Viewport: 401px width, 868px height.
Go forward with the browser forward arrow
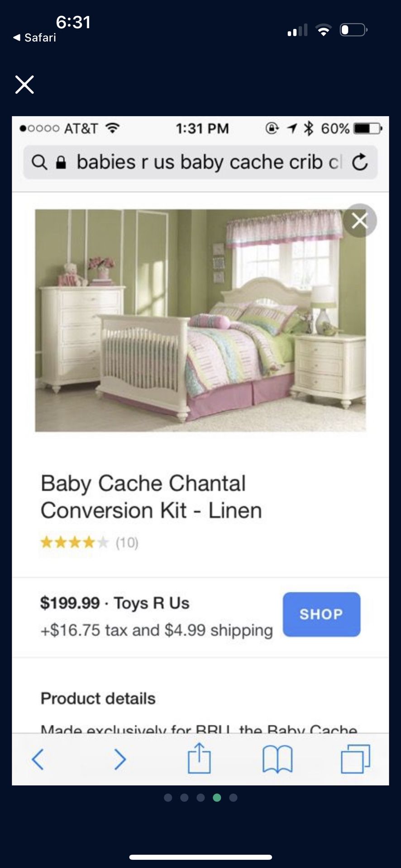coord(119,759)
